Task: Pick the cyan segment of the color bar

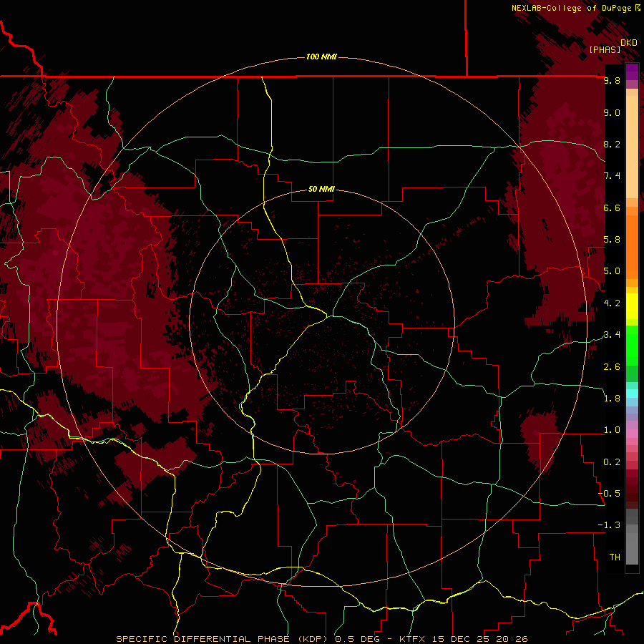Action: pos(632,394)
